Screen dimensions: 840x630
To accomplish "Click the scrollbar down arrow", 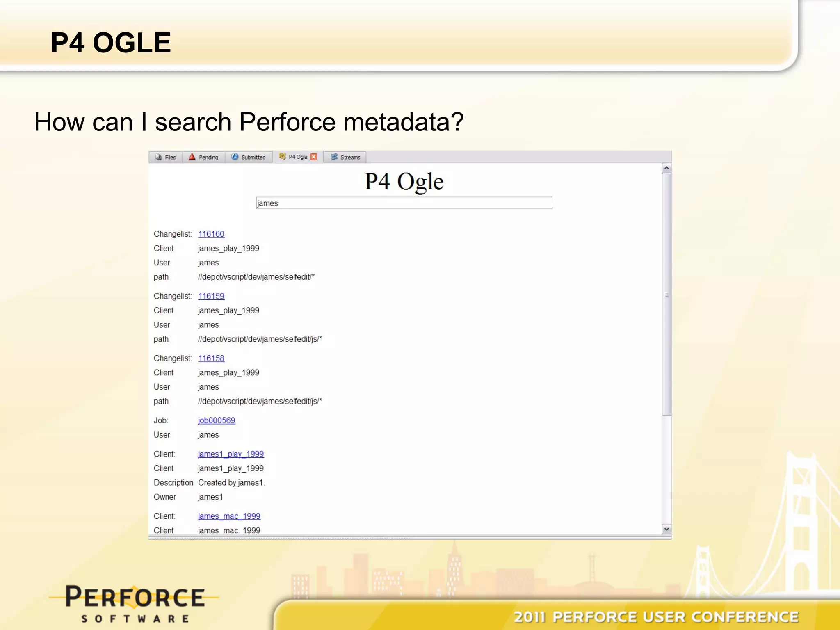I will coord(667,530).
